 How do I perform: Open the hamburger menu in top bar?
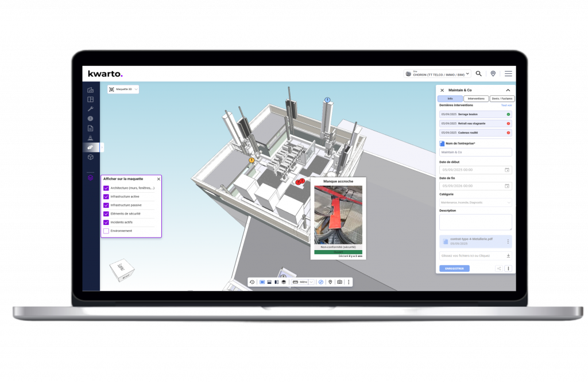coord(508,74)
